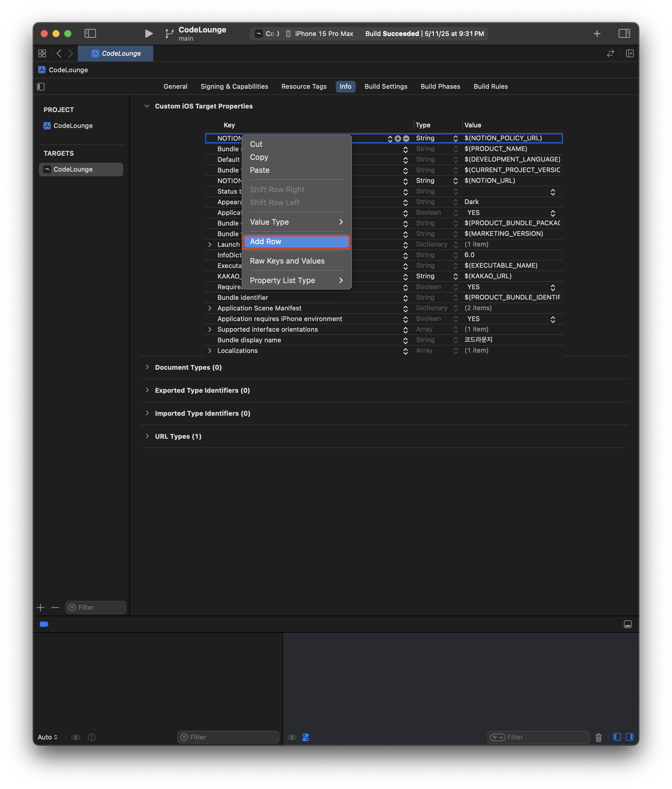Choose Copy from context menu
The height and width of the screenshot is (789, 672).
[296, 157]
